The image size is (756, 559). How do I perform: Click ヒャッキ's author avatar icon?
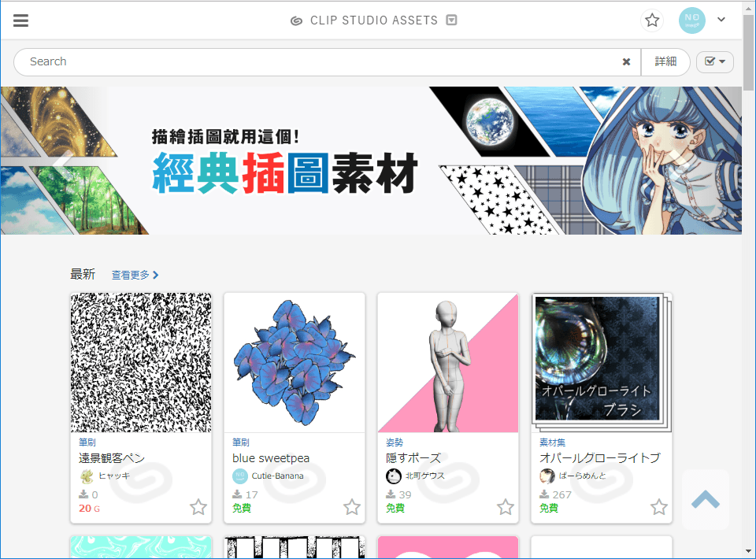85,476
